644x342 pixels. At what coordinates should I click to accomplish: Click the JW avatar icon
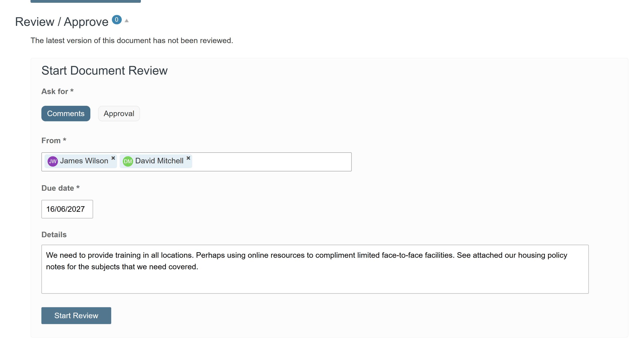click(53, 161)
